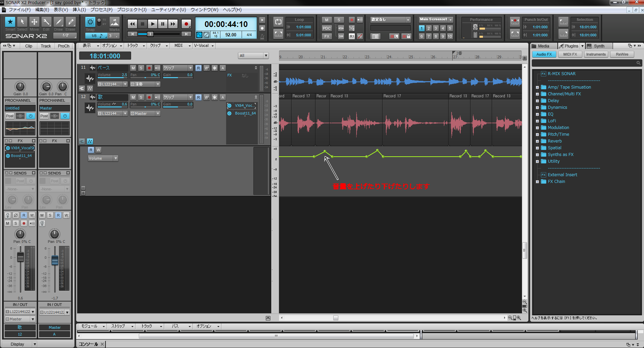Click the 歌 channel volume fader handle

point(21,257)
